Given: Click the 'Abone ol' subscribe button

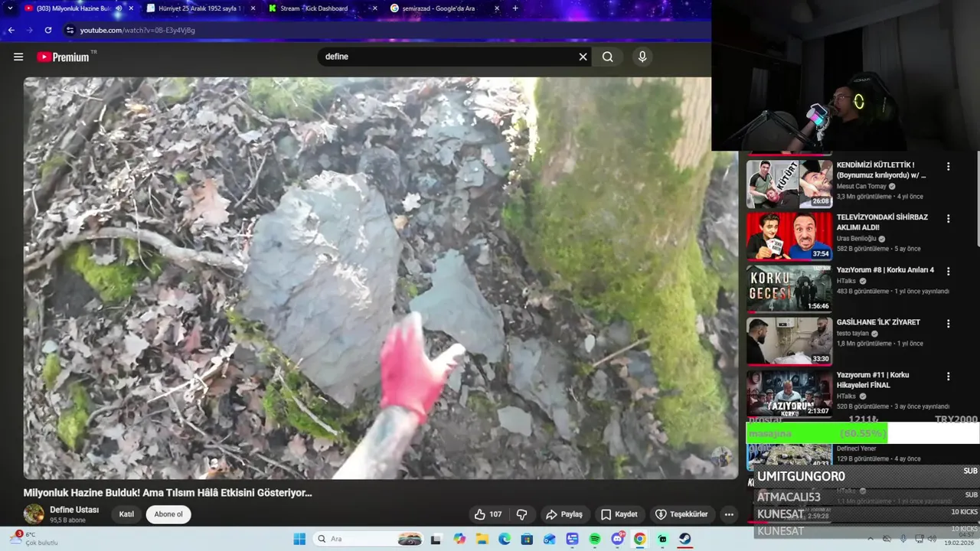Looking at the screenshot, I should 168,514.
